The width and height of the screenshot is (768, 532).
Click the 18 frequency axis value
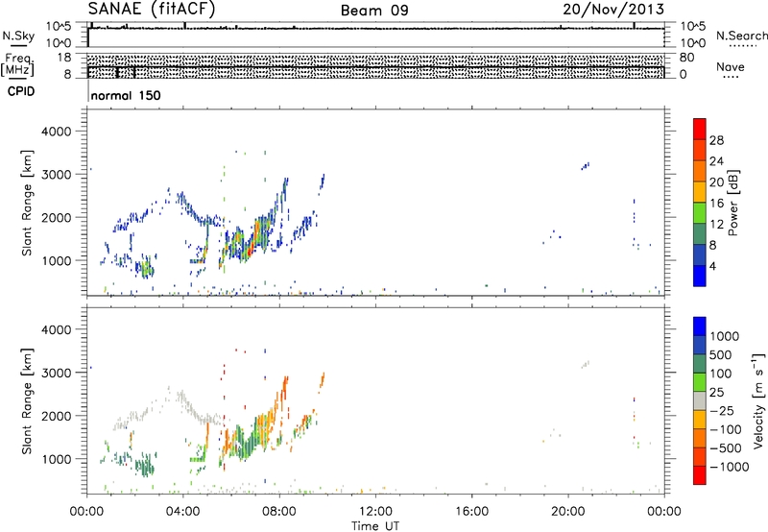(x=63, y=58)
